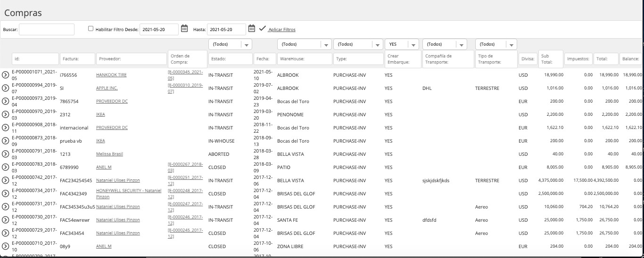
Task: Expand row arrow for APPLE INC. purchase
Action: tap(5, 88)
